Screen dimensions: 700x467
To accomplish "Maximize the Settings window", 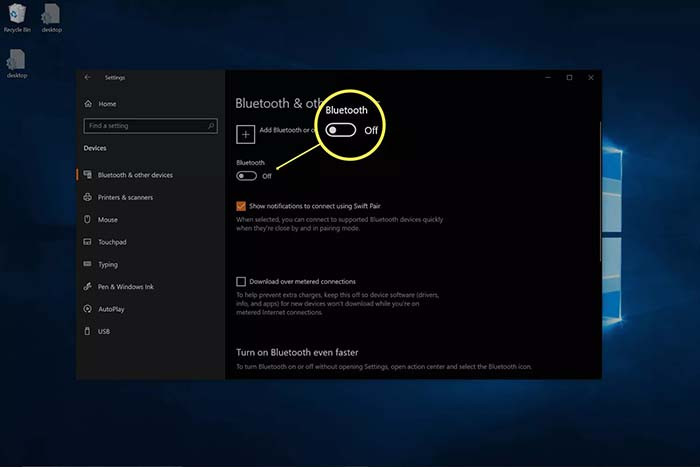I will click(x=569, y=77).
